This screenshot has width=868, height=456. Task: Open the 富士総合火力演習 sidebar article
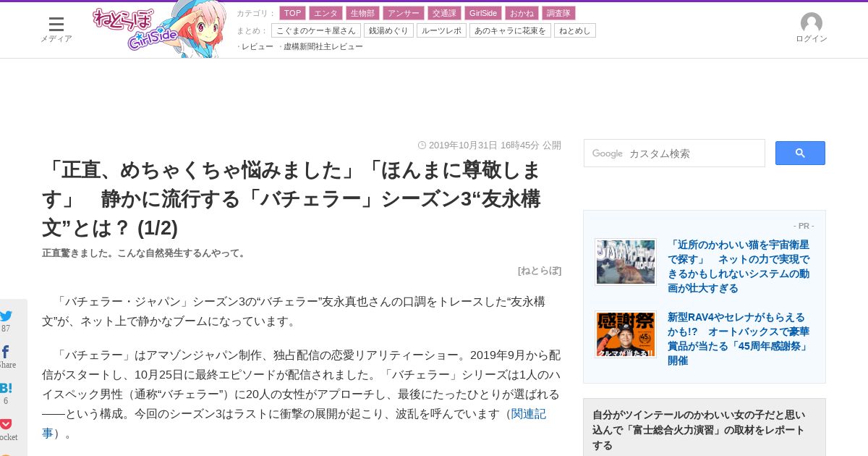[x=699, y=430]
